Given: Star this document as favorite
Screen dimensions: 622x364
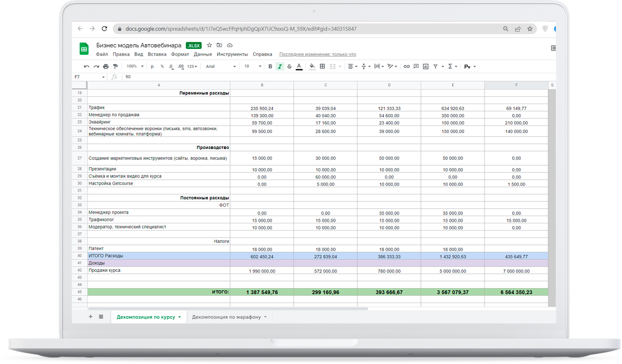Looking at the screenshot, I should coord(209,45).
